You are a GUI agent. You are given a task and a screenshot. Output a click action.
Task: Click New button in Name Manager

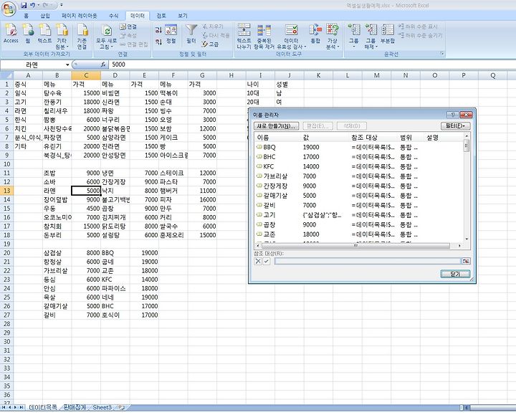pos(276,125)
